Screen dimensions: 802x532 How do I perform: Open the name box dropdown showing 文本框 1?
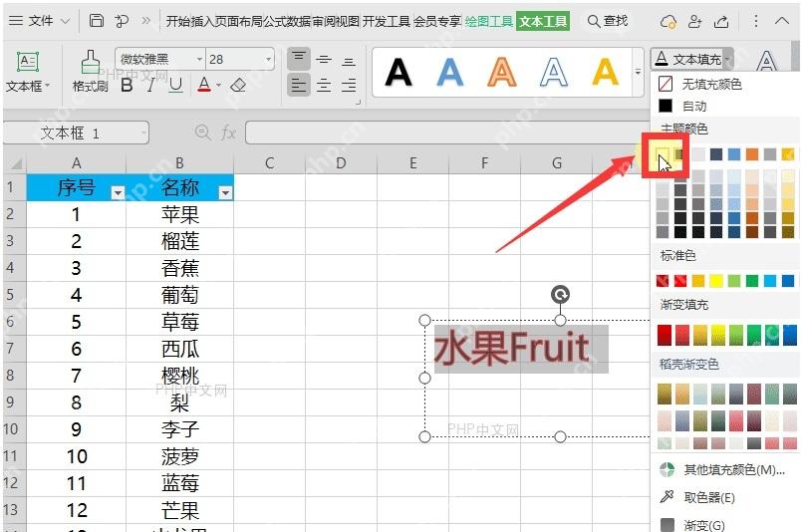coord(143,133)
